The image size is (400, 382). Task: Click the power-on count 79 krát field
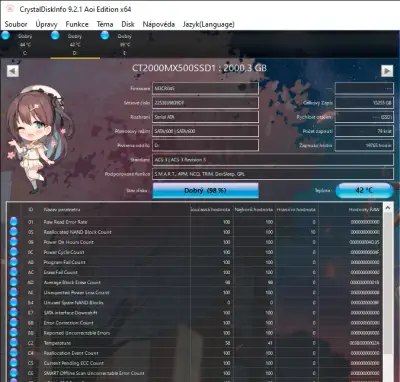click(x=364, y=131)
